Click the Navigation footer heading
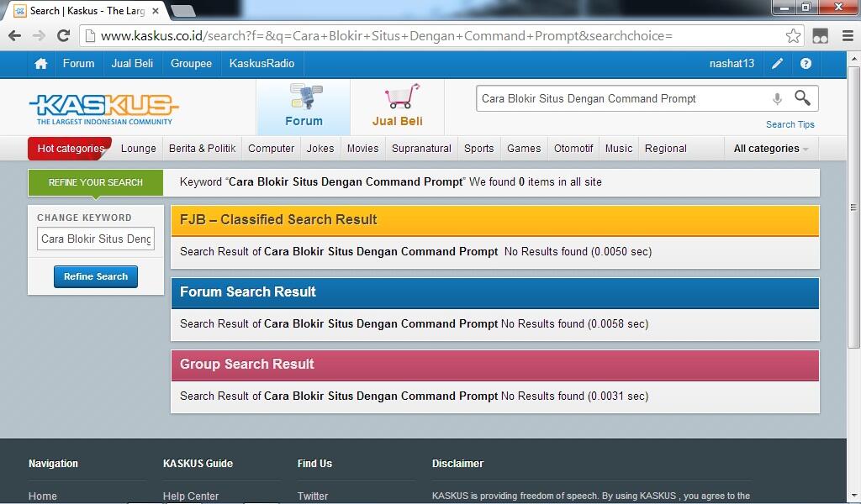This screenshot has height=504, width=861. [x=53, y=464]
